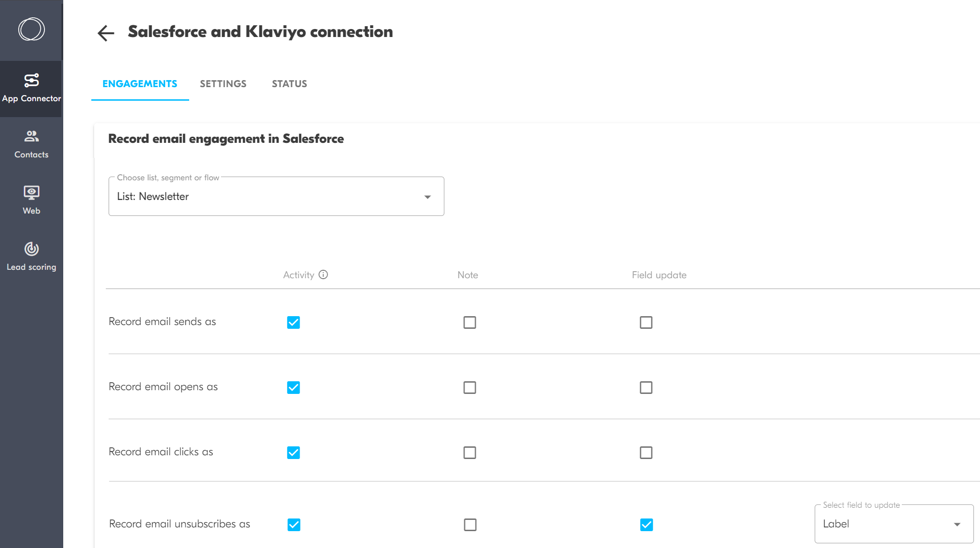Uncheck Activity for email sends
This screenshot has width=980, height=548.
(x=294, y=322)
